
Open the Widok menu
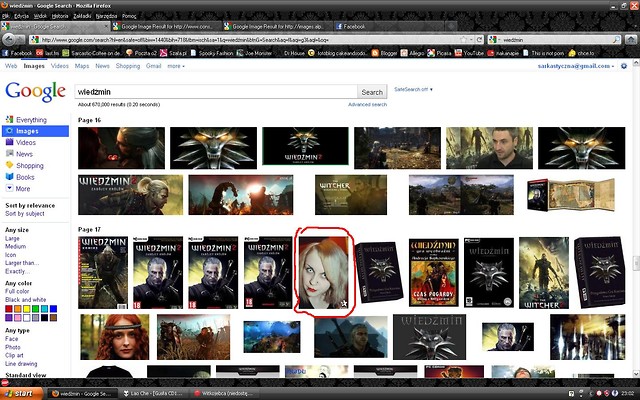click(40, 16)
